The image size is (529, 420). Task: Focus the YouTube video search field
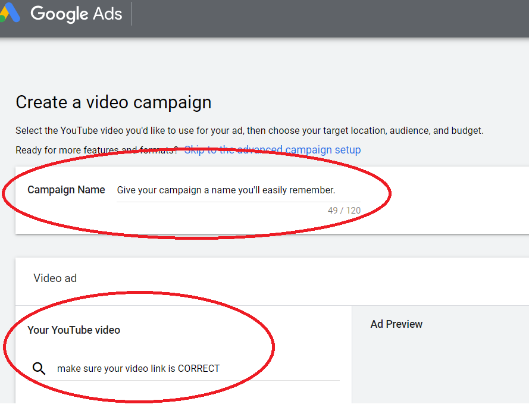point(198,368)
